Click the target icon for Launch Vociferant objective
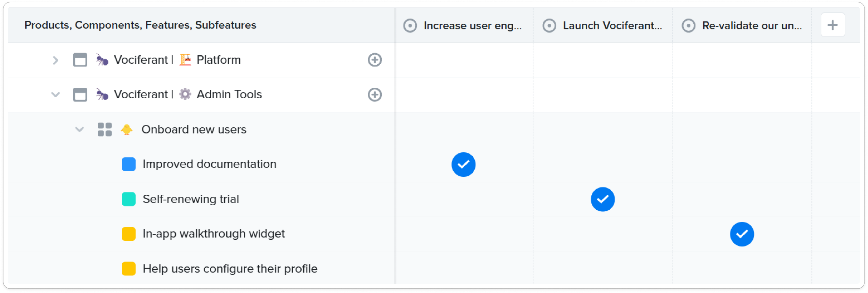 (549, 26)
